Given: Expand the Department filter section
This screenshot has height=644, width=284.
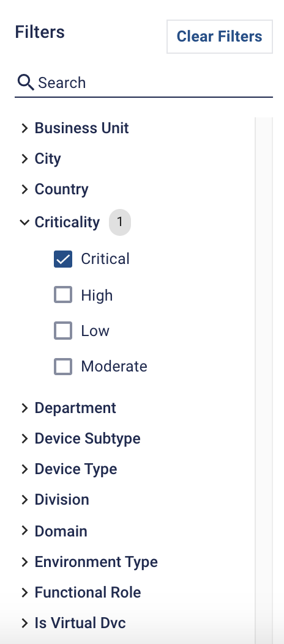Looking at the screenshot, I should point(24,408).
